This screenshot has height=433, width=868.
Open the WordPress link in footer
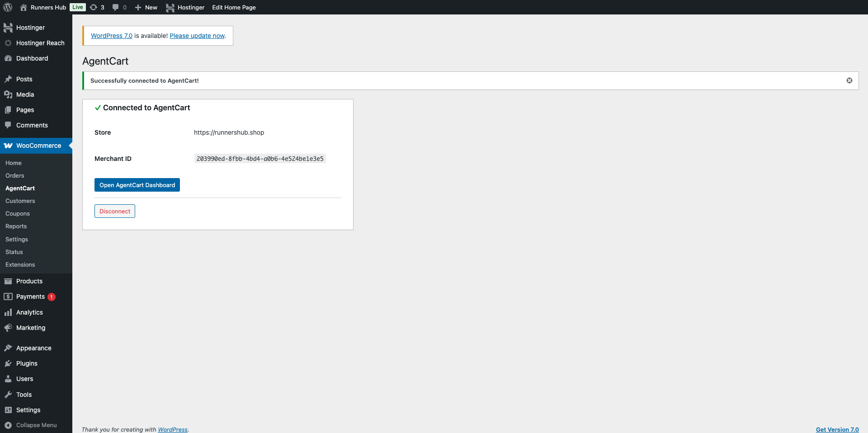[173, 429]
